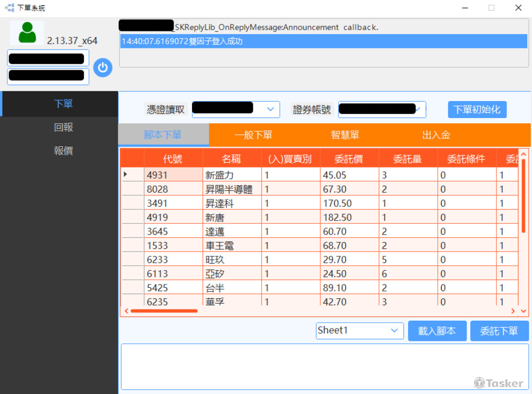
Task: Click the app icon in the title bar
Action: pyautogui.click(x=9, y=8)
